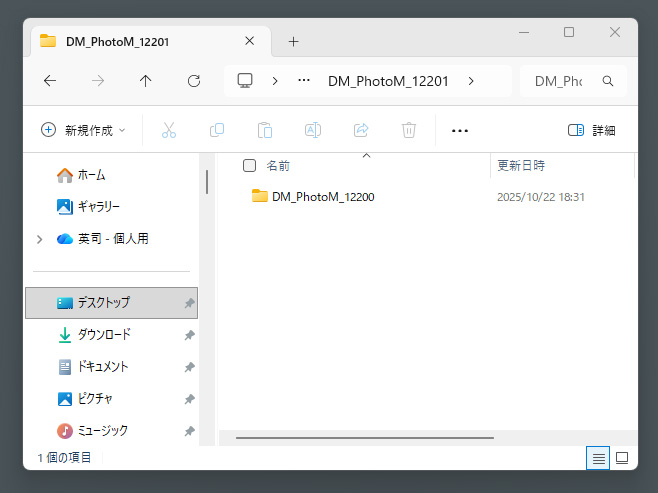Open the 新規作成 dropdown

click(83, 130)
